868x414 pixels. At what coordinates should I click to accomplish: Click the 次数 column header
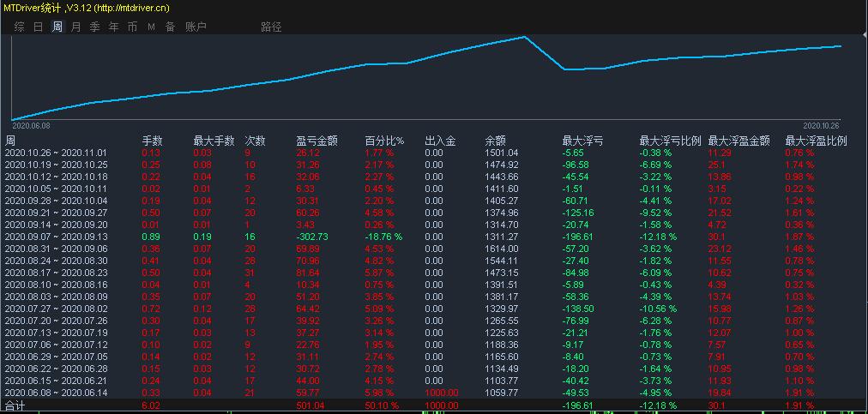255,141
